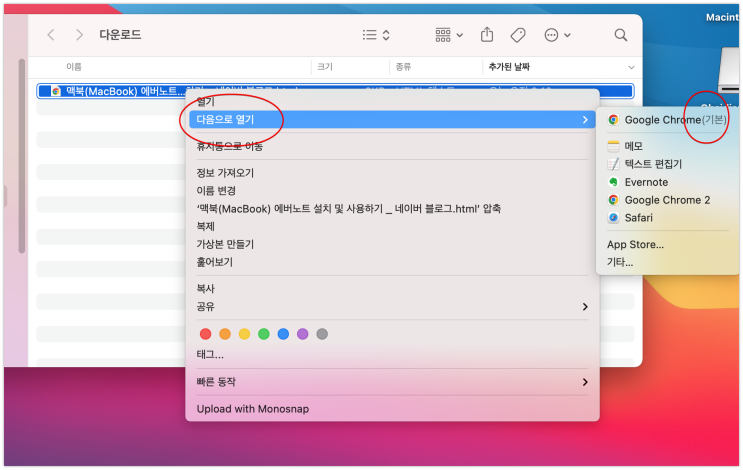The width and height of the screenshot is (743, 470).
Task: Choose 공유 menu item
Action: [206, 307]
